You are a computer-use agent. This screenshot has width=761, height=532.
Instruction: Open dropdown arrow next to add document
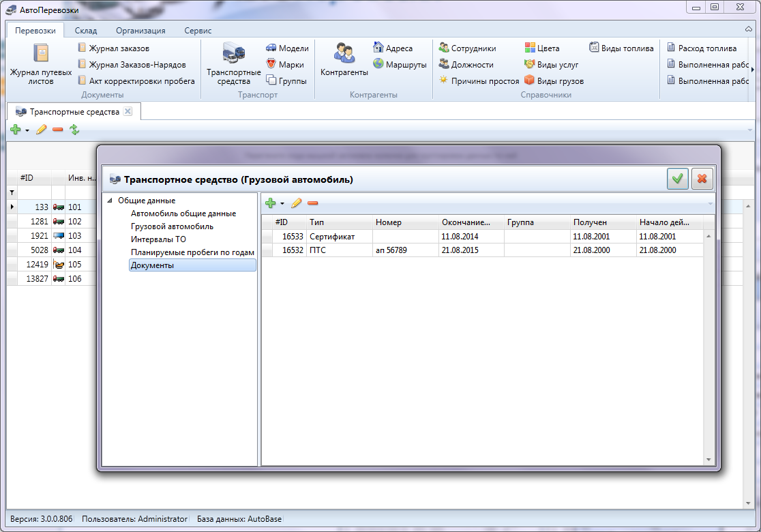coord(282,204)
